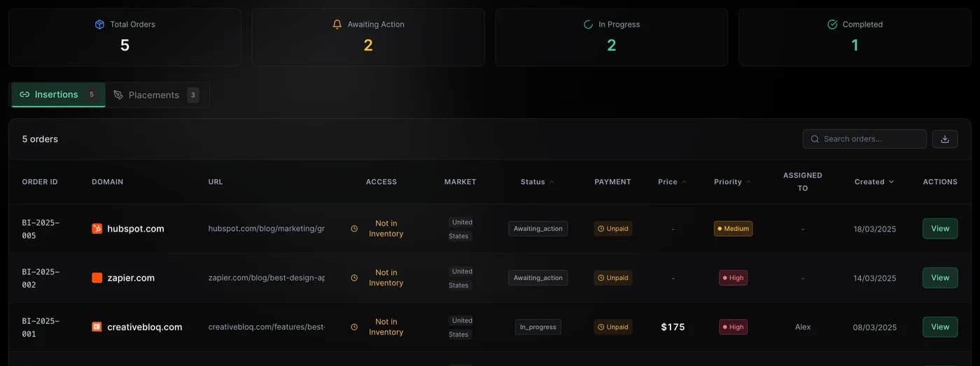The height and width of the screenshot is (366, 980).
Task: Click the checkmark icon beside Completed
Action: click(832, 24)
